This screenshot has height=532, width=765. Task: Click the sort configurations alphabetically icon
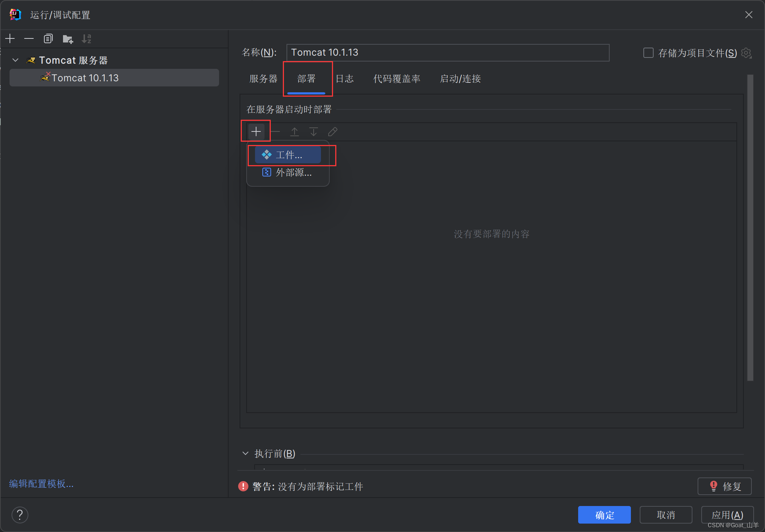86,38
